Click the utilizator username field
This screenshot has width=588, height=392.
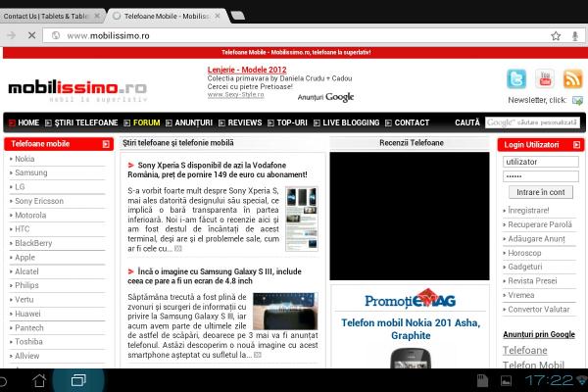[540, 162]
